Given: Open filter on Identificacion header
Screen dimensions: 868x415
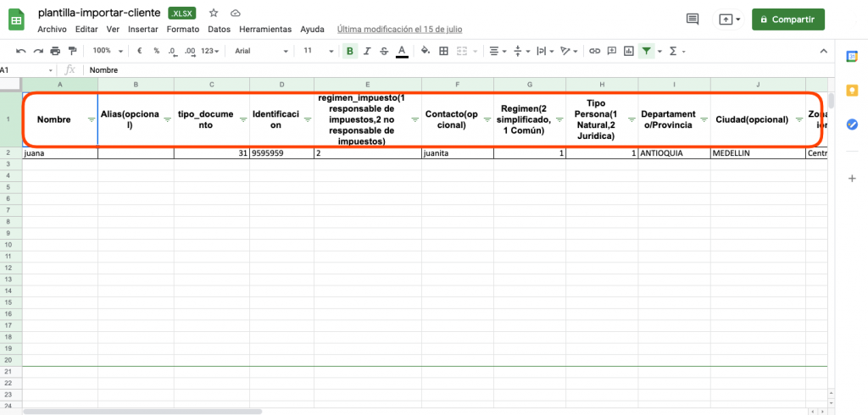Looking at the screenshot, I should 307,119.
